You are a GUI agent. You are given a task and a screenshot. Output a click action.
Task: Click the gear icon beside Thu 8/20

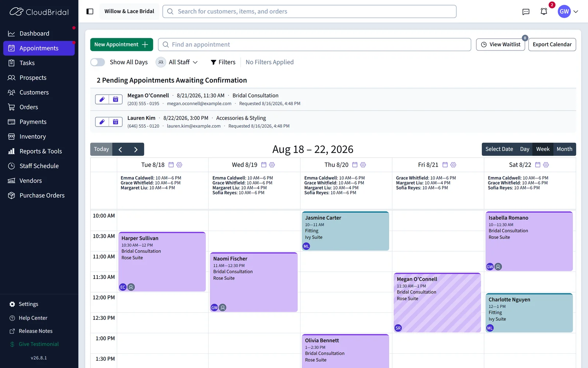(x=363, y=165)
